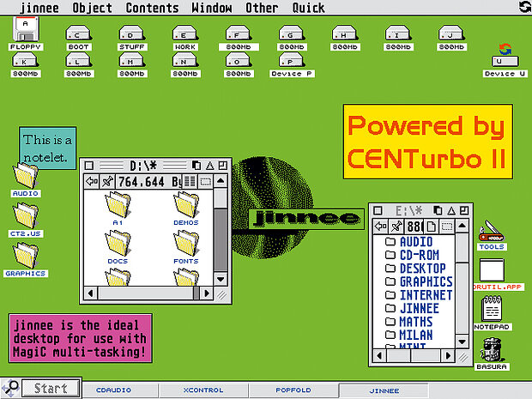Launch the DRUTIL.APP icon
Viewport: 532px width, 399px height.
pos(492,270)
